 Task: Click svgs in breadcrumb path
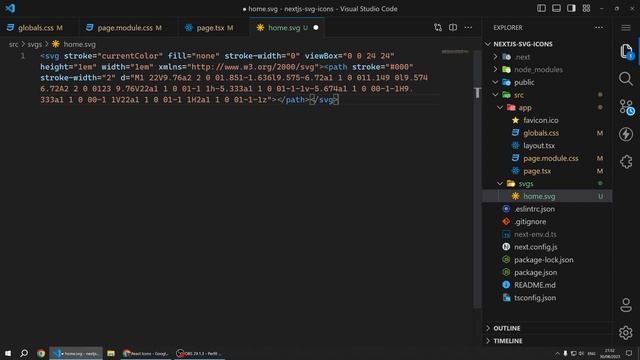[34, 44]
